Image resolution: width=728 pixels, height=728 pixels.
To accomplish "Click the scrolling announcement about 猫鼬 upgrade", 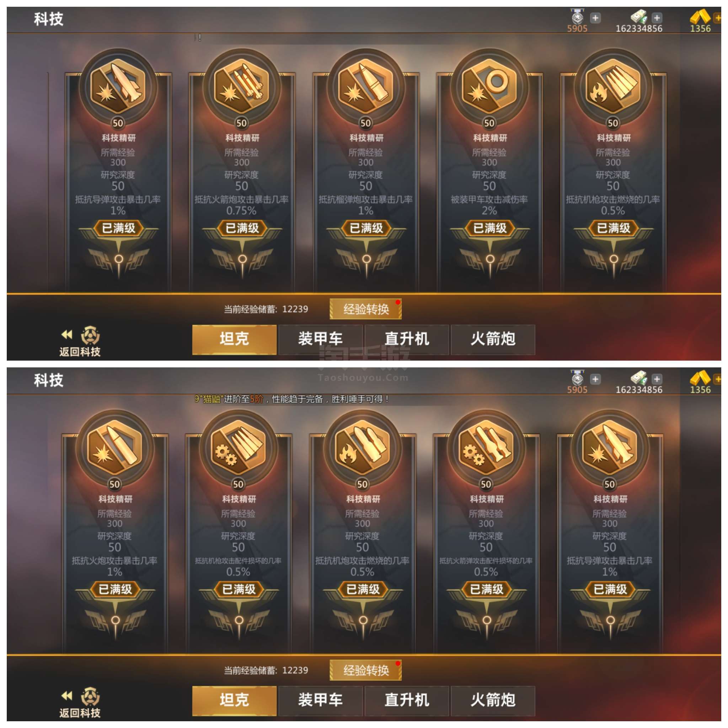I will [291, 399].
